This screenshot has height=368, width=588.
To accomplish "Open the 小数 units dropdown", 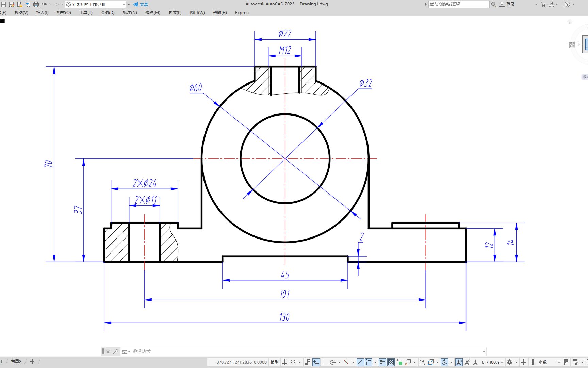I will coord(549,362).
